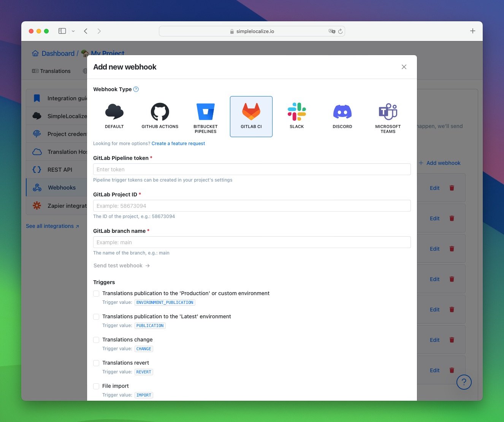Click the simplelocalize.io address bar

coord(252,31)
